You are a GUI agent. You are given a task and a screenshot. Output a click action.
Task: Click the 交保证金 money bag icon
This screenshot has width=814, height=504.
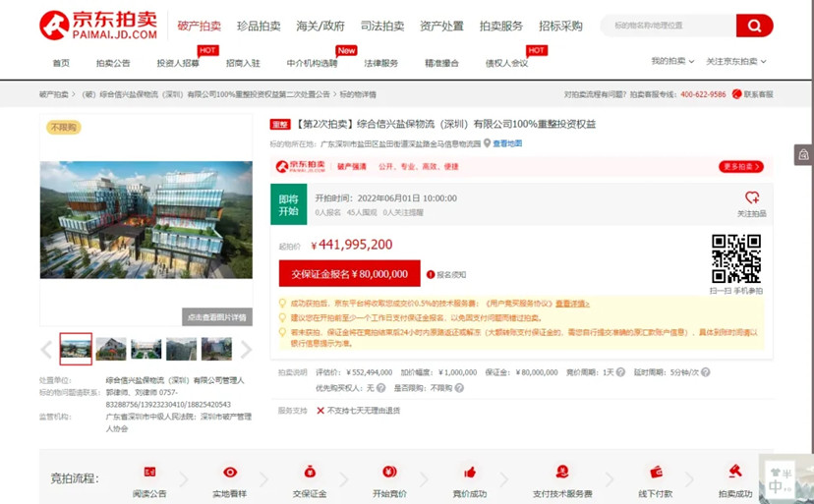[310, 472]
